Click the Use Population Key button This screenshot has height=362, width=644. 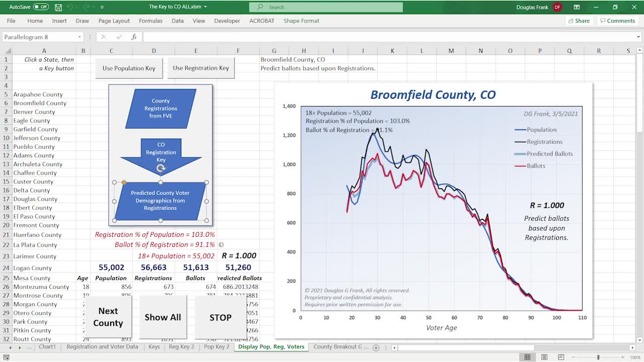pos(129,68)
